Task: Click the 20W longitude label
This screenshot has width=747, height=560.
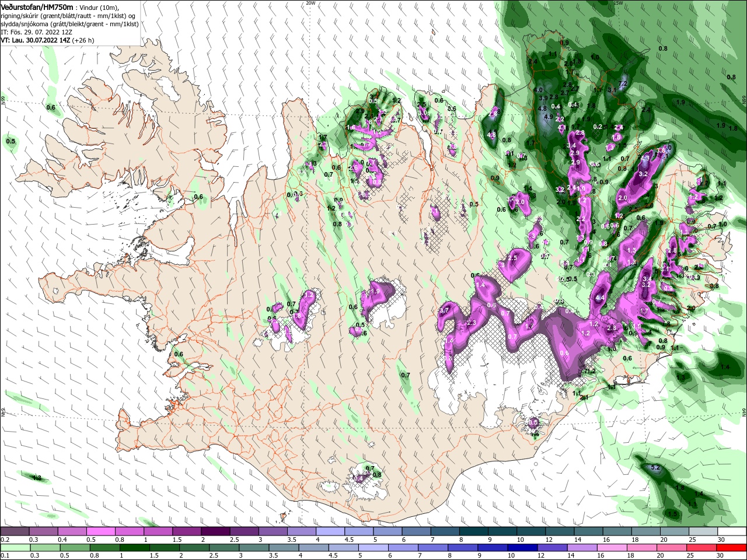Action: (310, 3)
